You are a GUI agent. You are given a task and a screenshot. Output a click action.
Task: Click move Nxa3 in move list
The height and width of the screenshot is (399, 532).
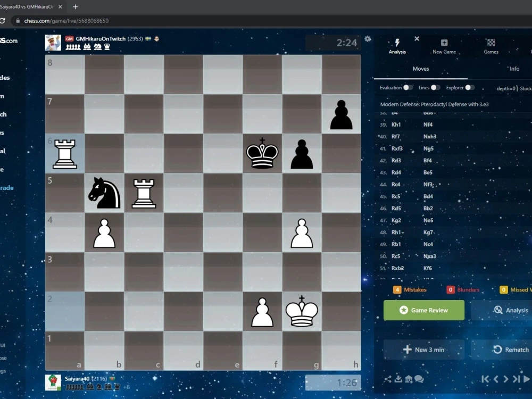pyautogui.click(x=429, y=256)
